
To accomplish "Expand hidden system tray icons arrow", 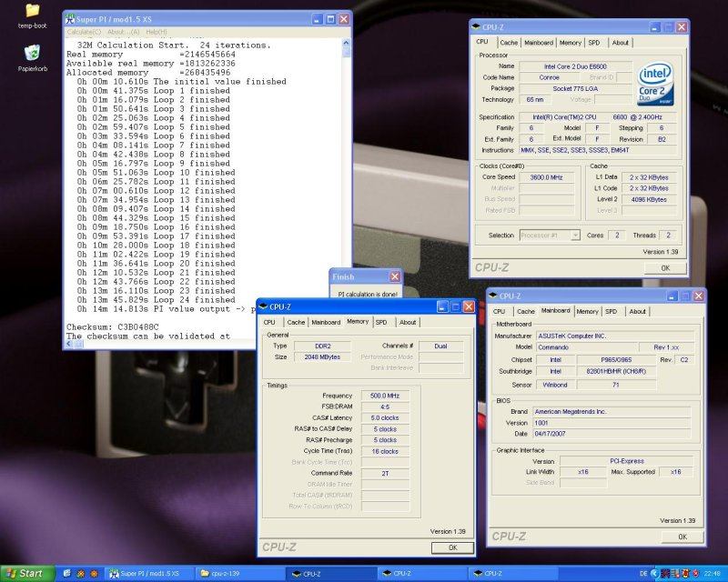I will click(654, 574).
